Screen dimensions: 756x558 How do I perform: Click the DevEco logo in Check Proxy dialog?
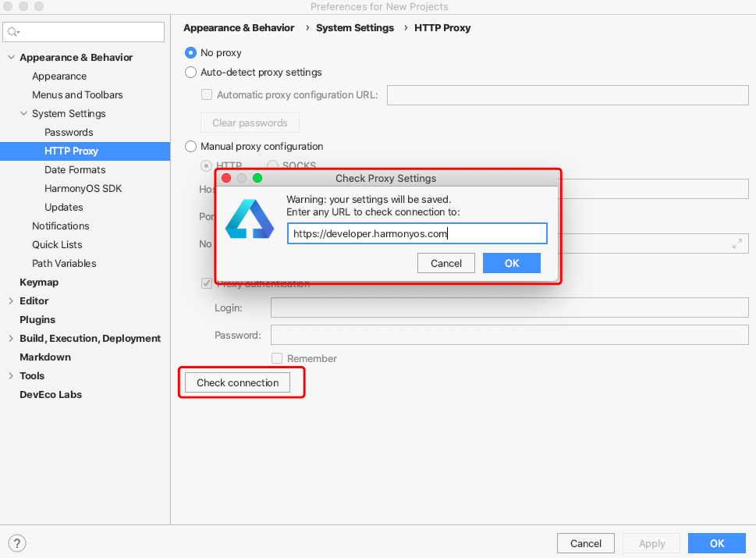point(250,219)
